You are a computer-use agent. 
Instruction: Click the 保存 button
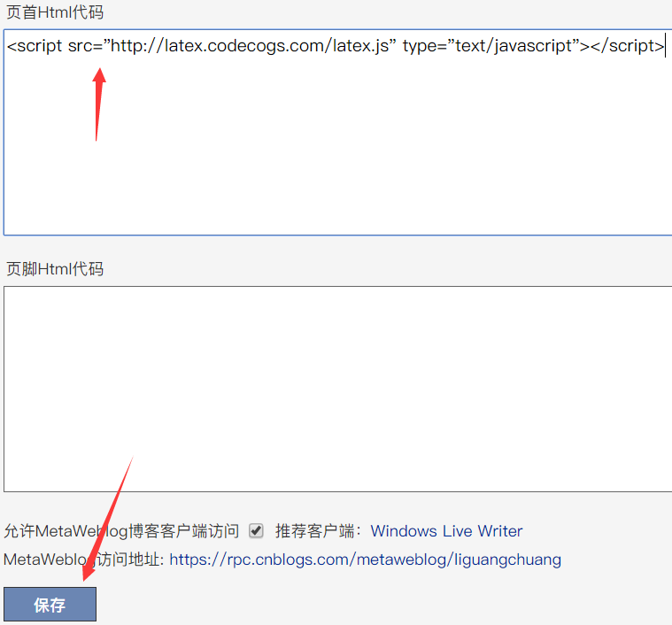50,604
